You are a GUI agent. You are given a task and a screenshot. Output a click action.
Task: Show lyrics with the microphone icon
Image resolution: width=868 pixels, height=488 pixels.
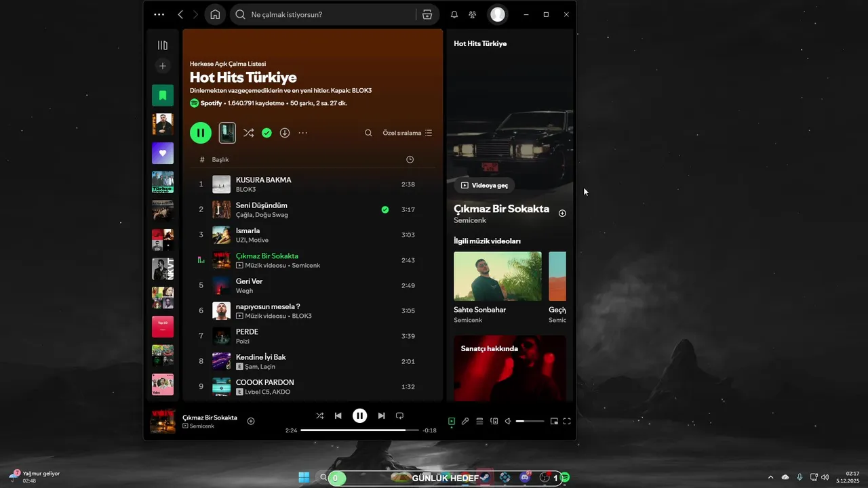coord(465,422)
